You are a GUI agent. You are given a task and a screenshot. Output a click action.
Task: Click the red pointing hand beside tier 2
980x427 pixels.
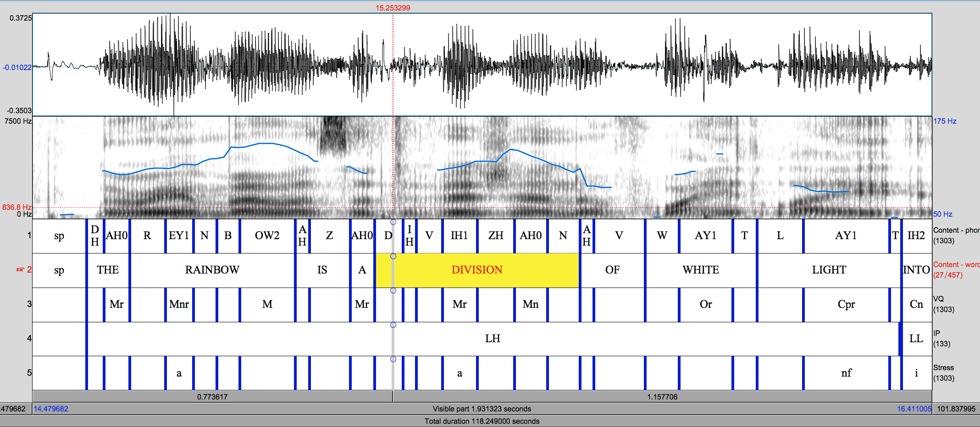20,269
